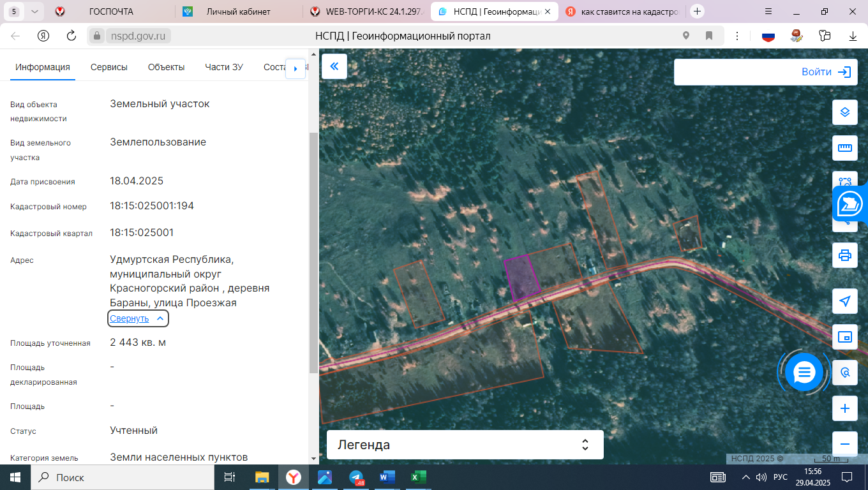Zoom in the map with plus button
The width and height of the screenshot is (868, 490).
click(x=845, y=408)
